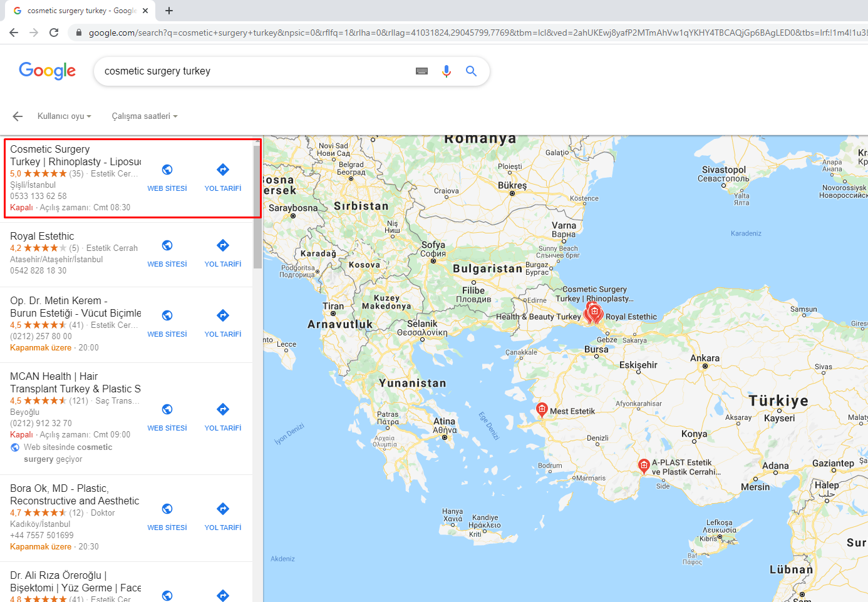868x602 pixels.
Task: Click the browser back arrow button
Action: click(14, 33)
